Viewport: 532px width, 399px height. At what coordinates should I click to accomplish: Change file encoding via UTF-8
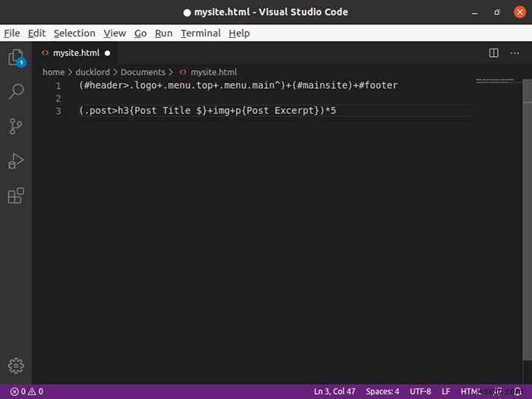tap(420, 391)
